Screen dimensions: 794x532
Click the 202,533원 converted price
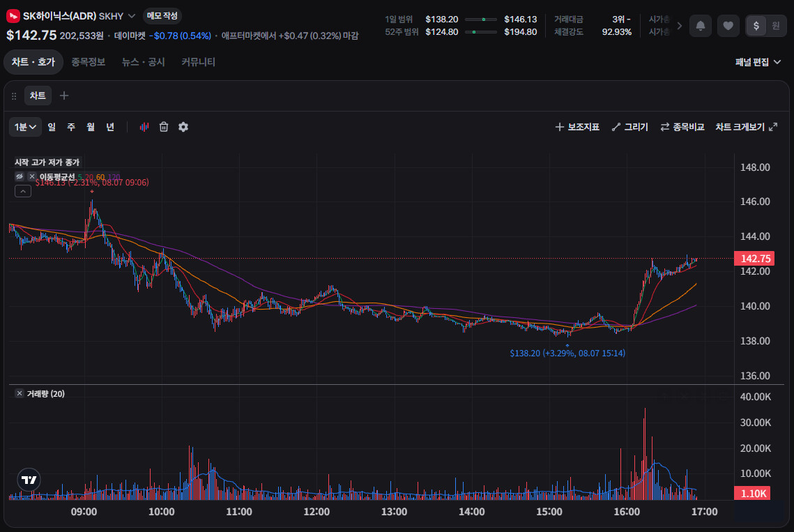pyautogui.click(x=82, y=36)
